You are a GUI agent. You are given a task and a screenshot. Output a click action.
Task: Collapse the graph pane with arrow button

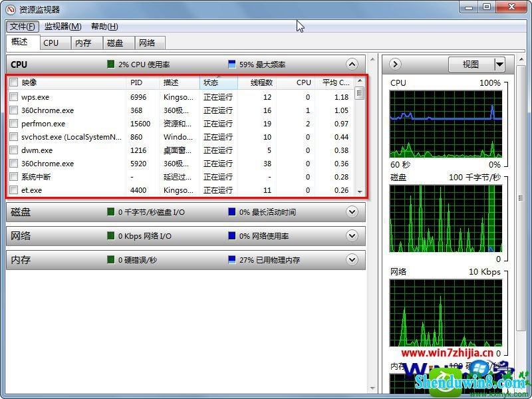pos(395,64)
